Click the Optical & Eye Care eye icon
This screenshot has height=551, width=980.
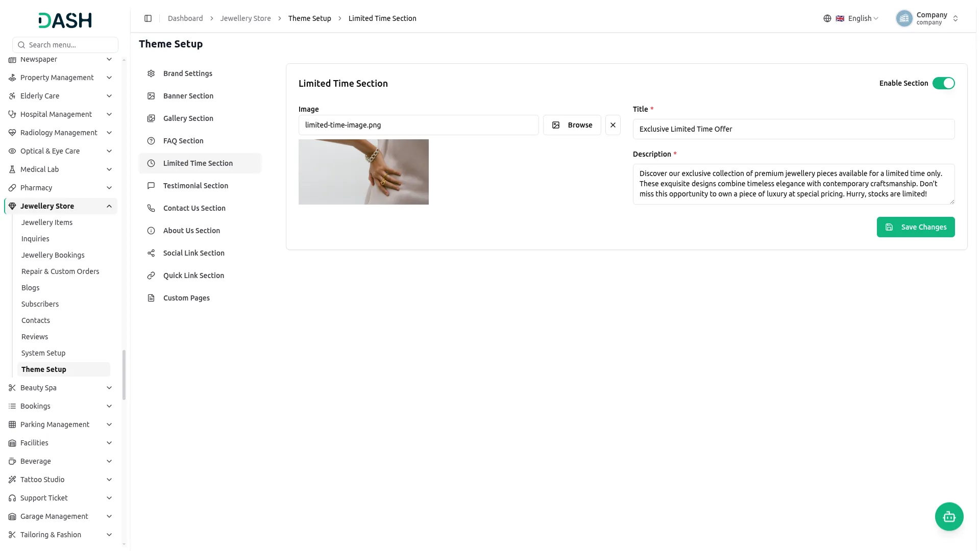(x=12, y=151)
